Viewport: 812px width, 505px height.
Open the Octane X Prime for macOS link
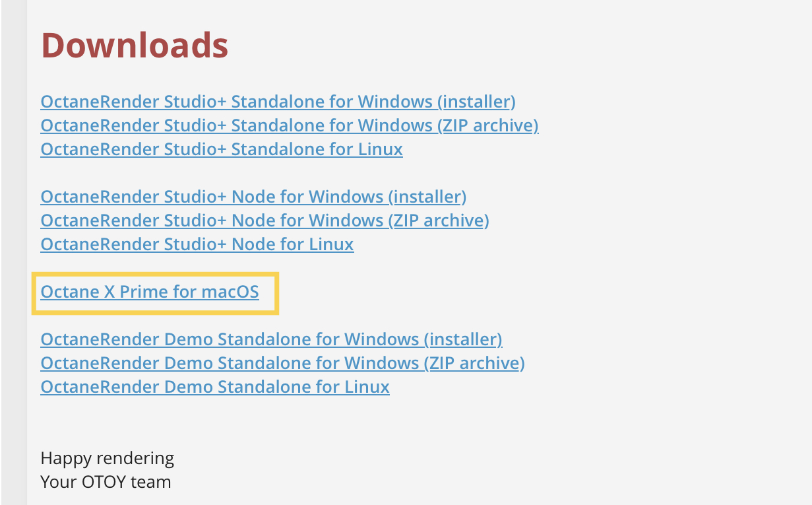click(149, 292)
